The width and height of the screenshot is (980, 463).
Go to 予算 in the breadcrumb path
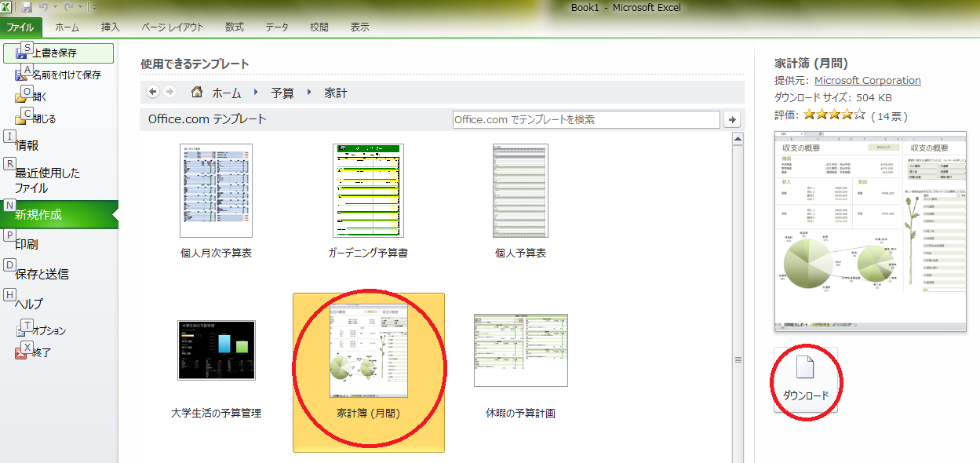pyautogui.click(x=282, y=93)
